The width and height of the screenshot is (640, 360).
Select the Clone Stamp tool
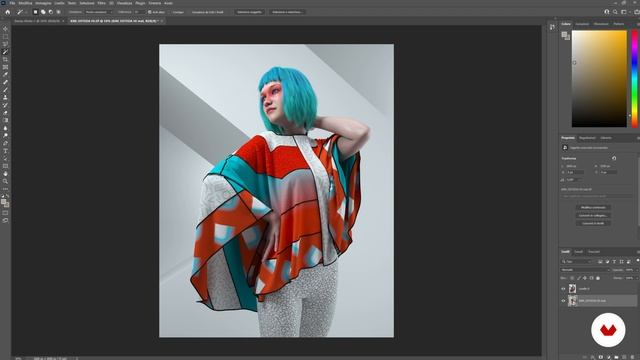5,98
